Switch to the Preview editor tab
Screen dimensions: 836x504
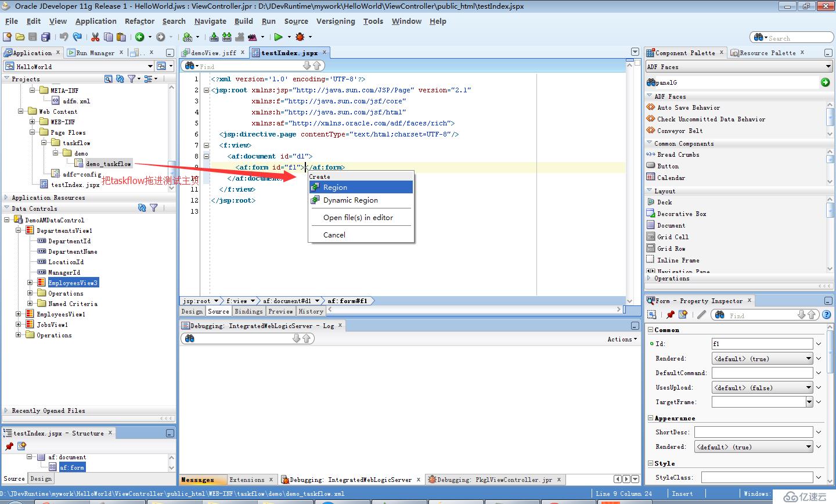pyautogui.click(x=281, y=311)
